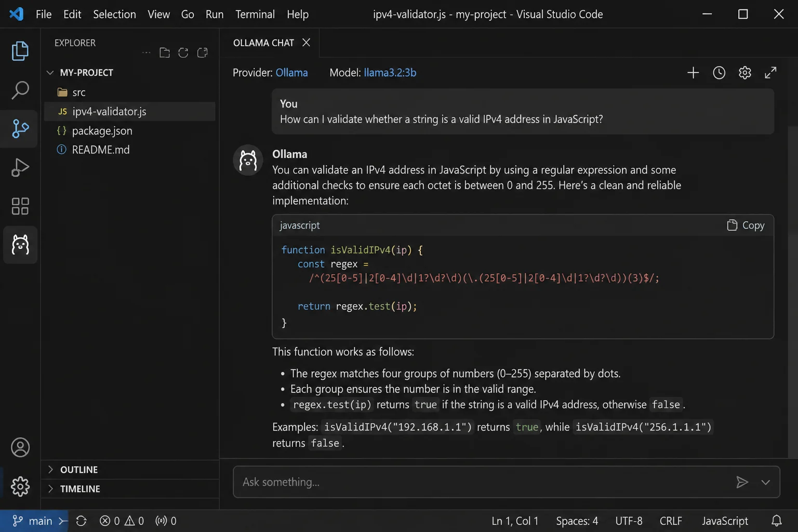
Task: Open the Manage gear in activity bar
Action: pos(20,487)
